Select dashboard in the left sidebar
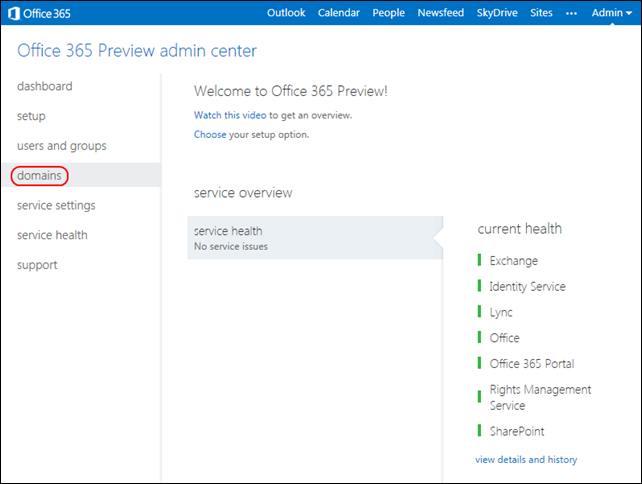 coord(45,86)
